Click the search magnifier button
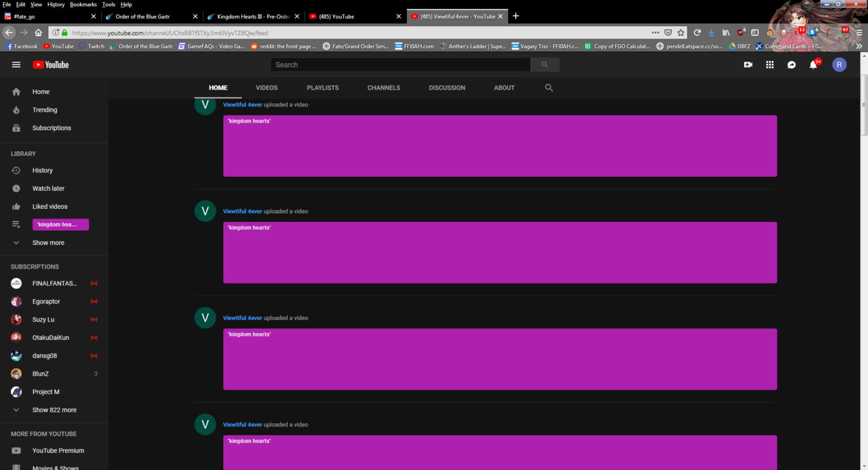 [545, 64]
